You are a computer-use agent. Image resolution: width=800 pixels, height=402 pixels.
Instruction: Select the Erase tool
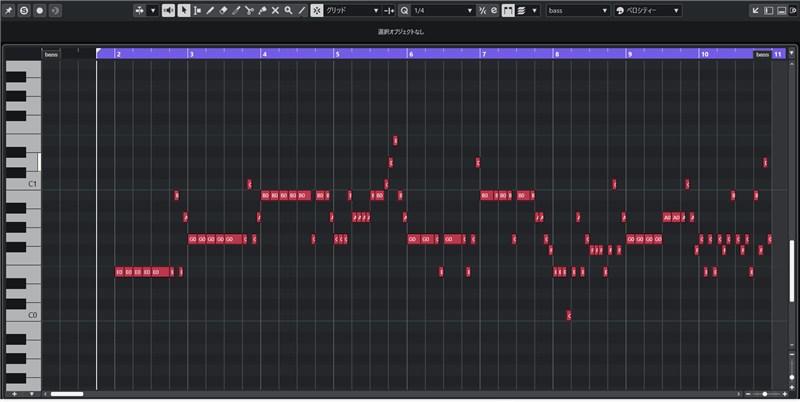[x=223, y=10]
